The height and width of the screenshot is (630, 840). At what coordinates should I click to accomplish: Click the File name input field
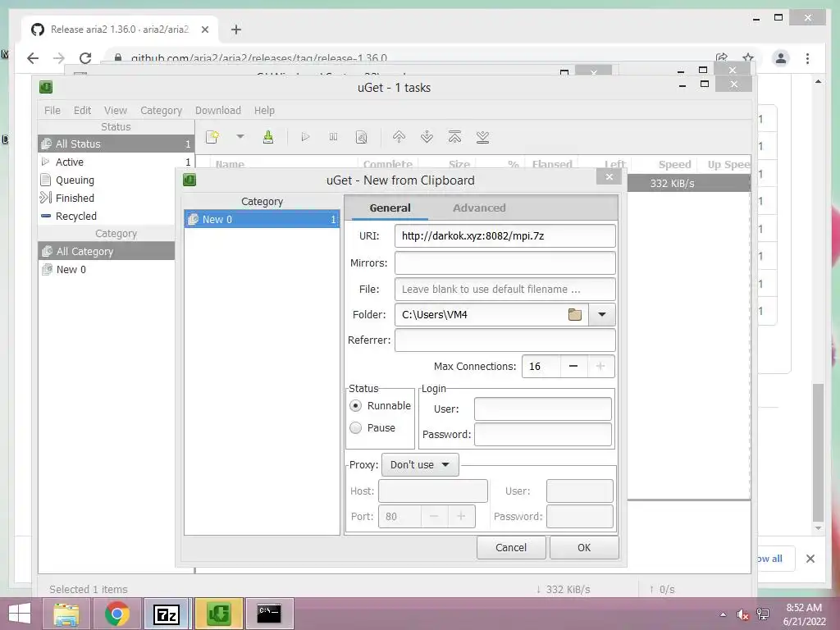504,290
